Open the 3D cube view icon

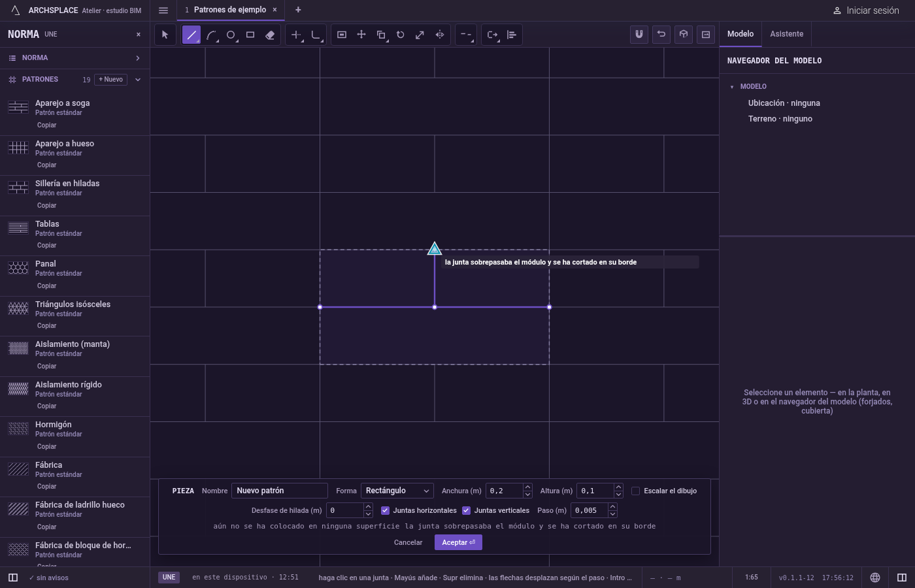(684, 35)
